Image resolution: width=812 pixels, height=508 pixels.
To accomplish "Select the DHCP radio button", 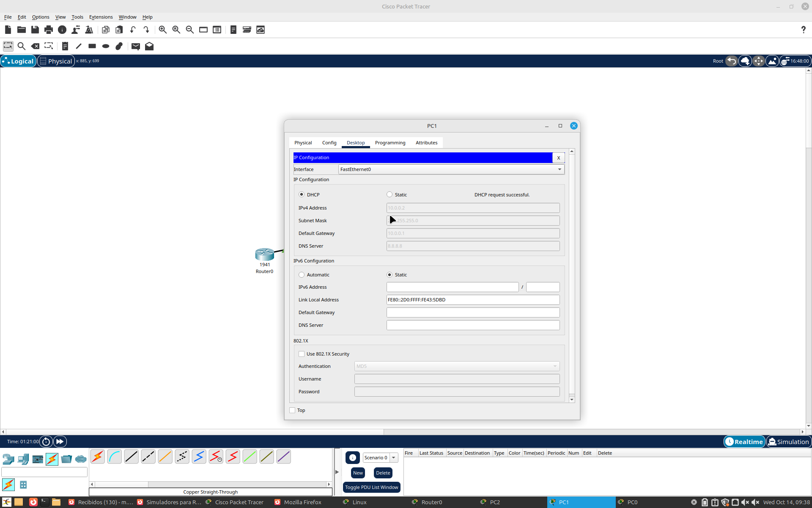I will [x=302, y=195].
